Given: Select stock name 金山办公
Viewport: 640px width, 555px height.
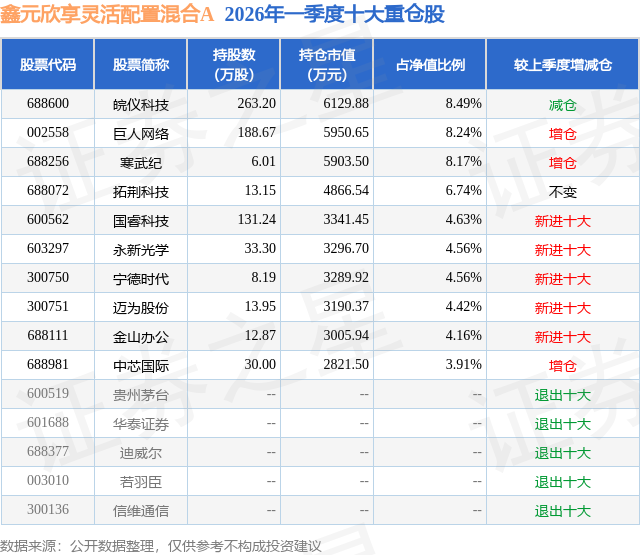Looking at the screenshot, I should [141, 337].
